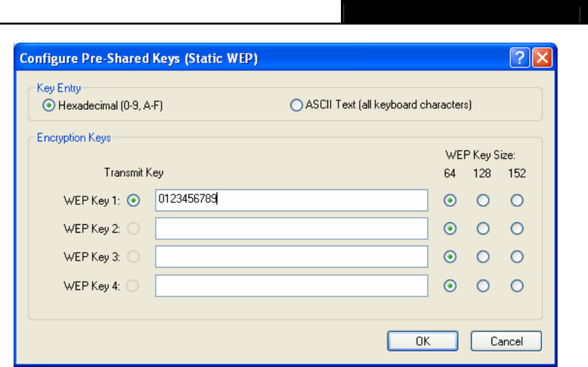588x367 pixels.
Task: Set WEP Key 4 size to 64
Action: (450, 286)
